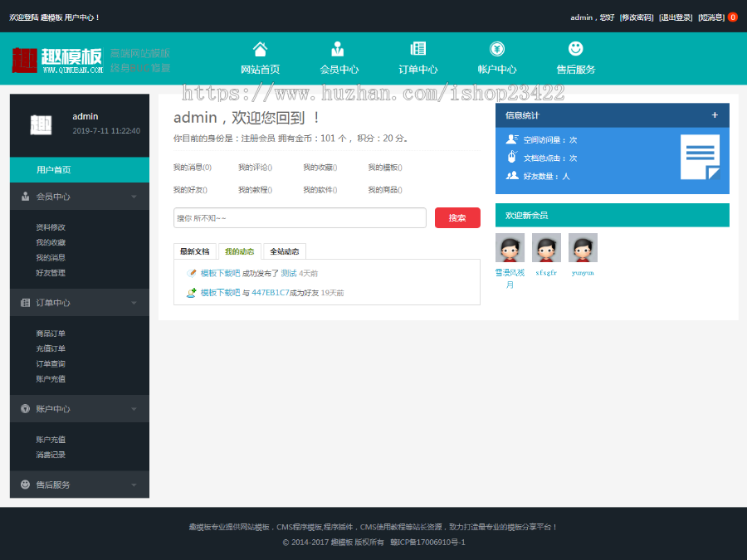Click the plus icon on 信息统计 header
The height and width of the screenshot is (560, 747).
coord(715,115)
